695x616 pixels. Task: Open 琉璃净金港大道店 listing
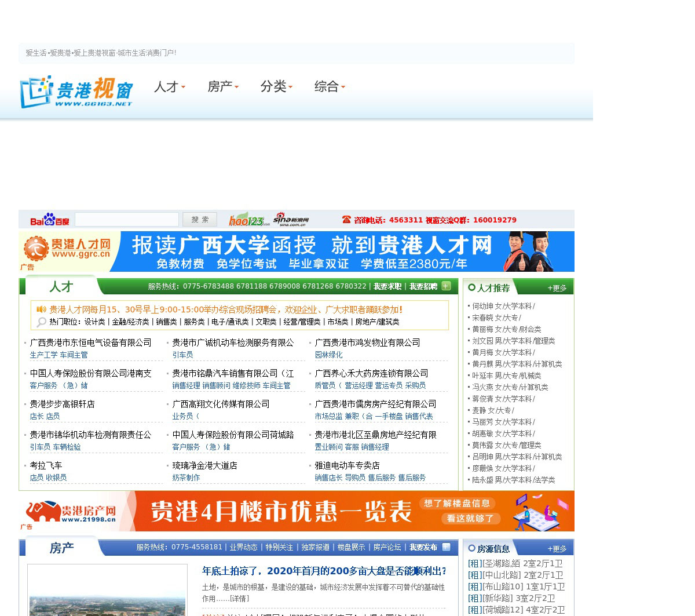(x=204, y=466)
